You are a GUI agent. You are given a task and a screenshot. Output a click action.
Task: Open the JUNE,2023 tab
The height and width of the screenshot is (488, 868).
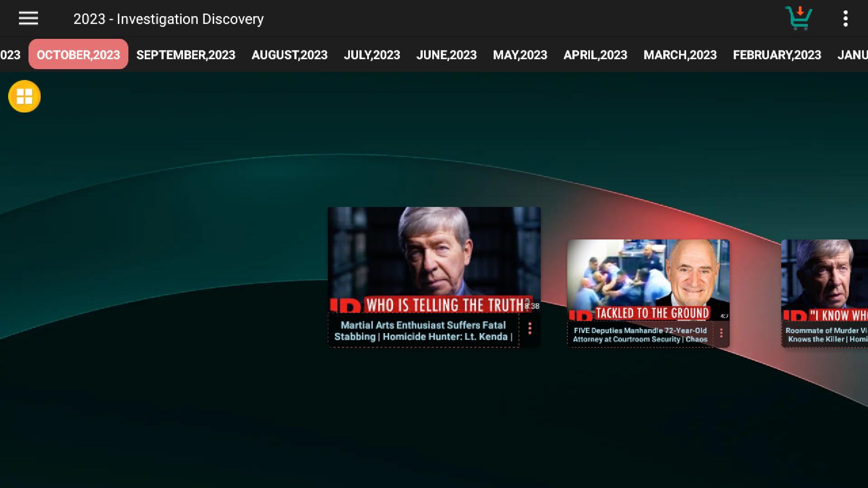click(x=446, y=55)
